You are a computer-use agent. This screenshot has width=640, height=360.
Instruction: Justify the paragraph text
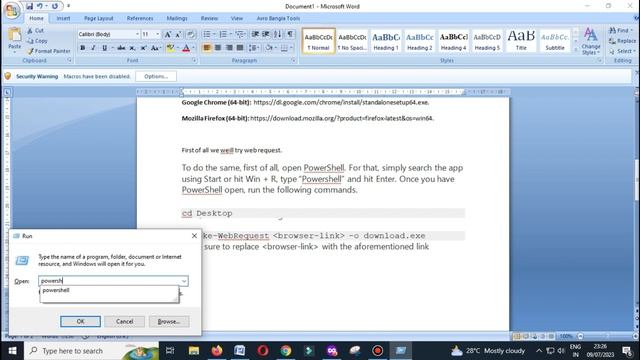pyautogui.click(x=240, y=48)
